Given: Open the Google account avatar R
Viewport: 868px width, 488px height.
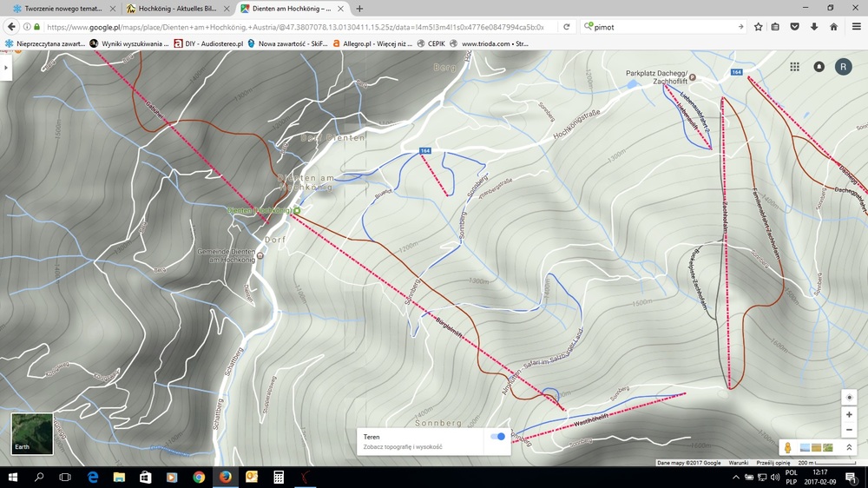Looking at the screenshot, I should pyautogui.click(x=843, y=67).
